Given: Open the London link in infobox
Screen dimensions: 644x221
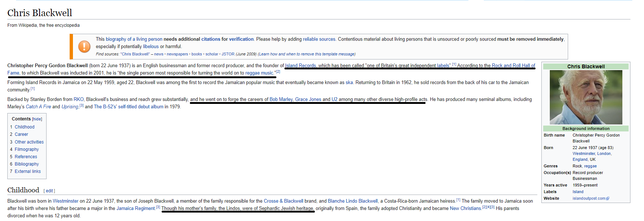Looking at the screenshot, I should coord(604,154).
